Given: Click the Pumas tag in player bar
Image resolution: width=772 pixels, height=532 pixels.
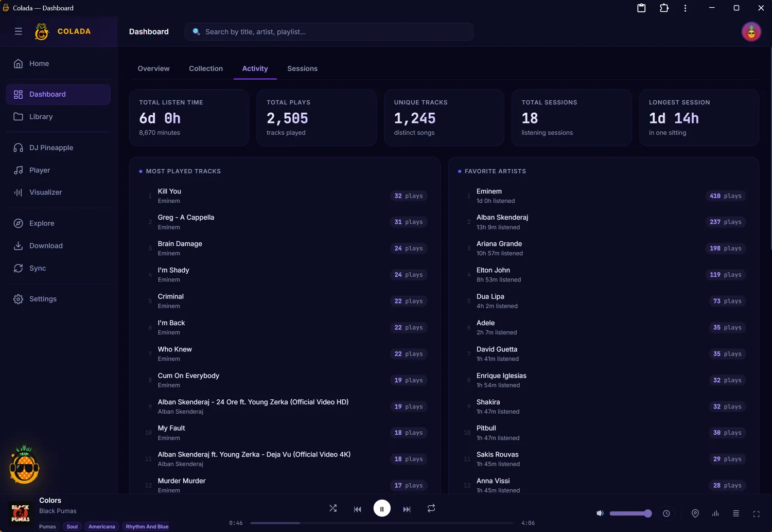Looking at the screenshot, I should pyautogui.click(x=47, y=526).
